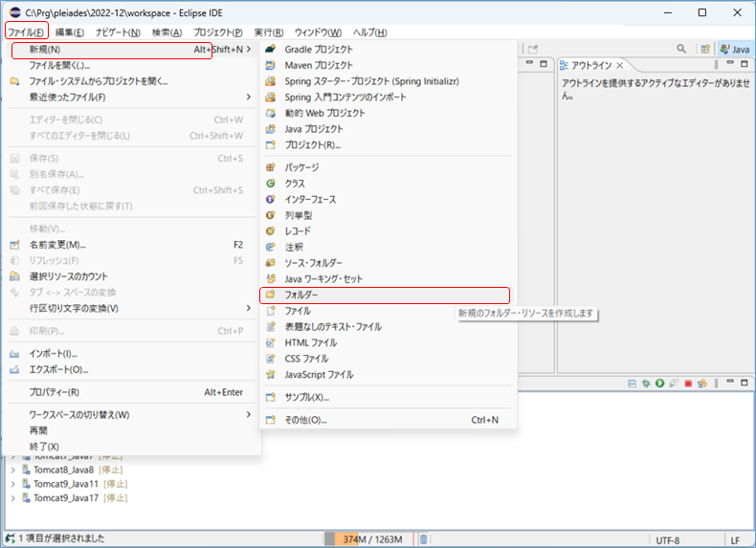Open the 実行(R) menu
This screenshot has width=756, height=548.
(269, 33)
